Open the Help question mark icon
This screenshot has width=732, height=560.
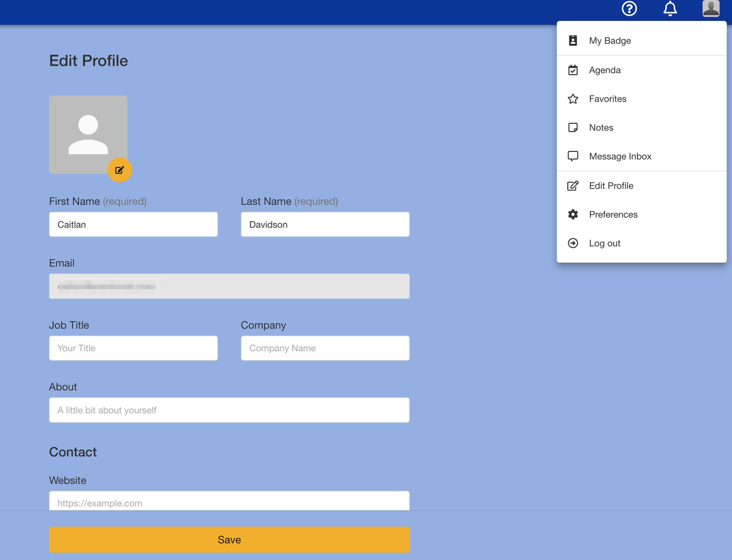pyautogui.click(x=629, y=9)
